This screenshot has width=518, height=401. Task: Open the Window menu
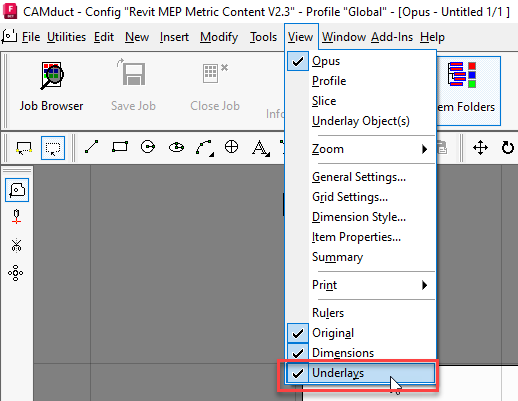(344, 37)
